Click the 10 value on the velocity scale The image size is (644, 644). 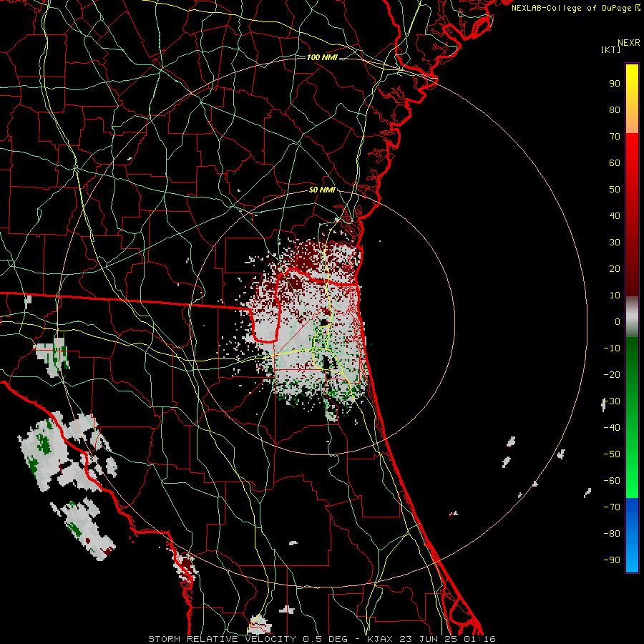click(x=615, y=296)
